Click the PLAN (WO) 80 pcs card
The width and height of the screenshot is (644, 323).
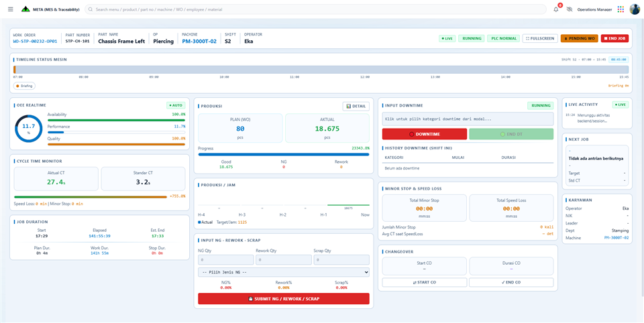[240, 128]
